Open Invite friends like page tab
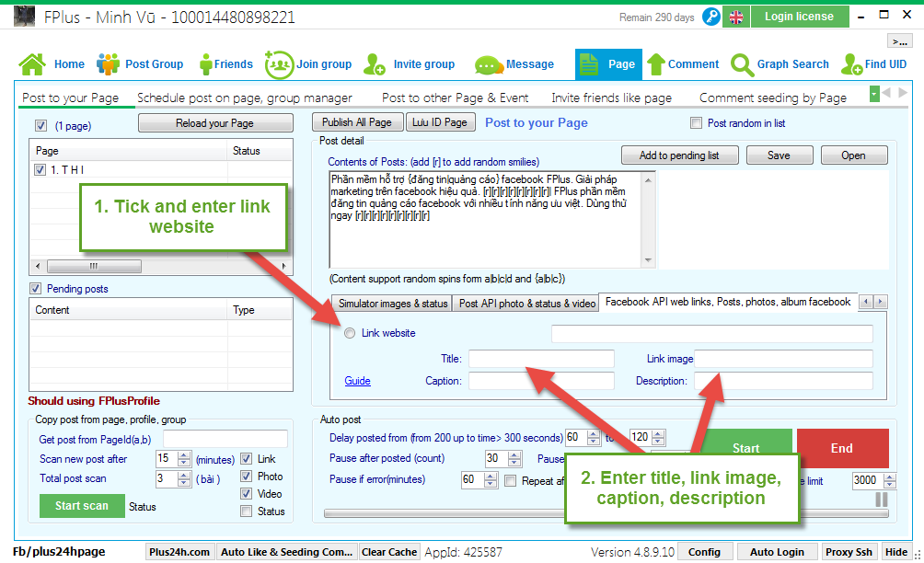 click(612, 98)
